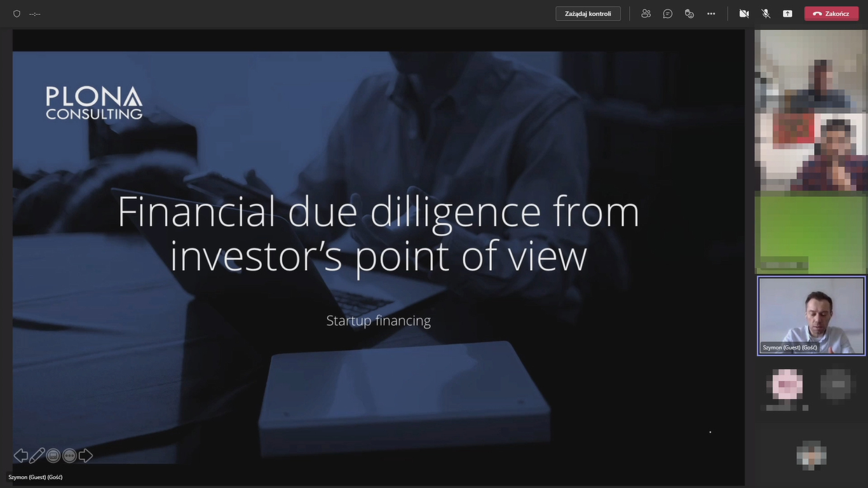This screenshot has width=868, height=488.
Task: Open the meeting chat icon
Action: point(668,13)
